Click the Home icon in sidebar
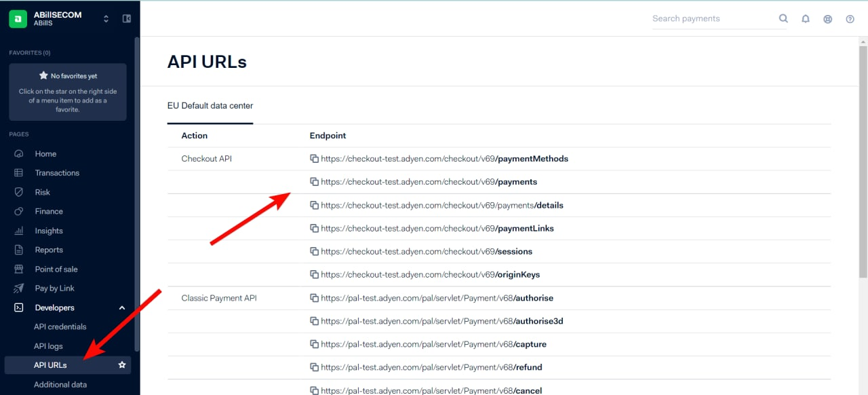The width and height of the screenshot is (868, 395). point(19,154)
